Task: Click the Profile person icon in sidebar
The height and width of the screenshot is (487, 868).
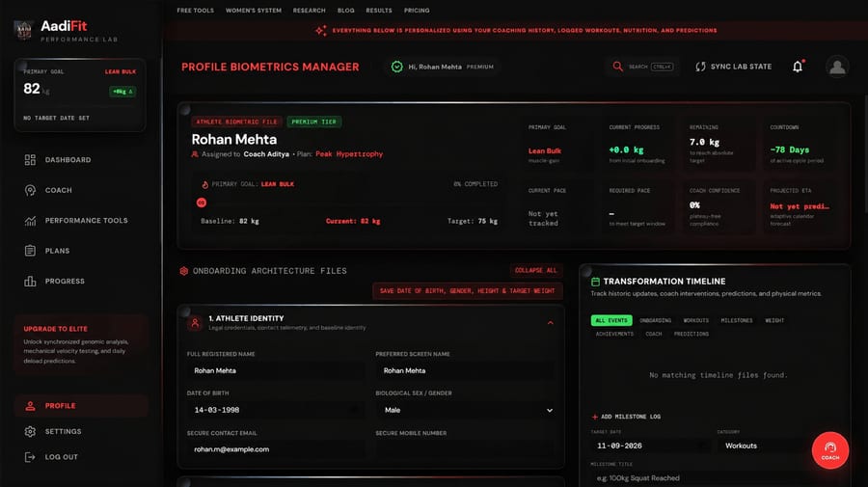Action: (30, 406)
